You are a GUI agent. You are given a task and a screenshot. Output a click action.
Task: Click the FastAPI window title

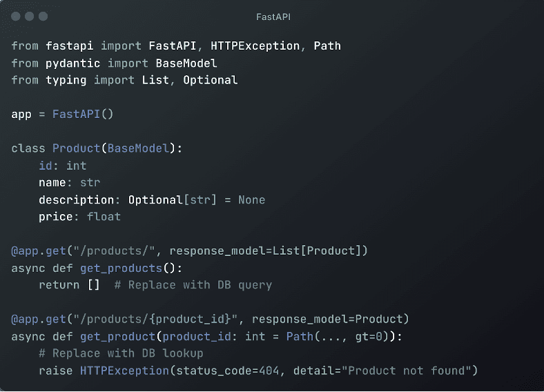273,17
